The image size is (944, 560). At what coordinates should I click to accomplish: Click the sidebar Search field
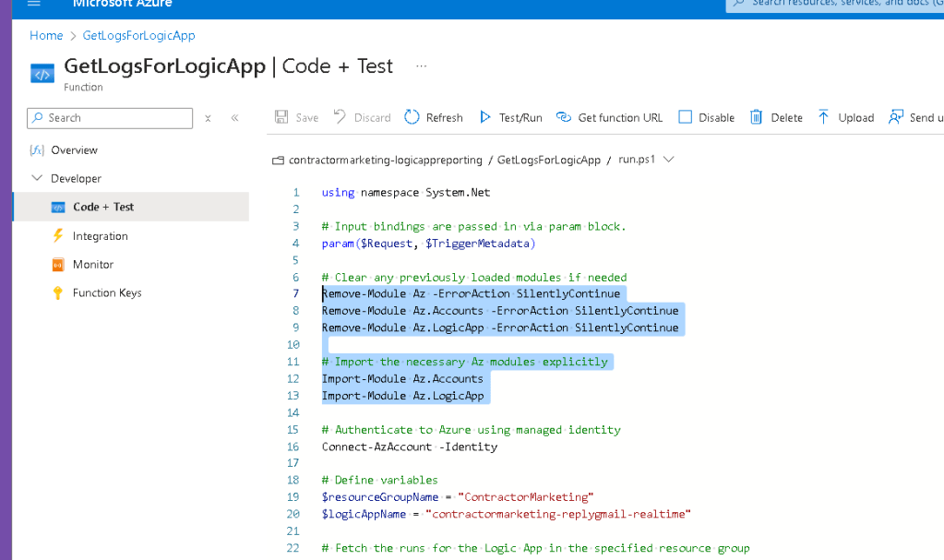tap(110, 118)
